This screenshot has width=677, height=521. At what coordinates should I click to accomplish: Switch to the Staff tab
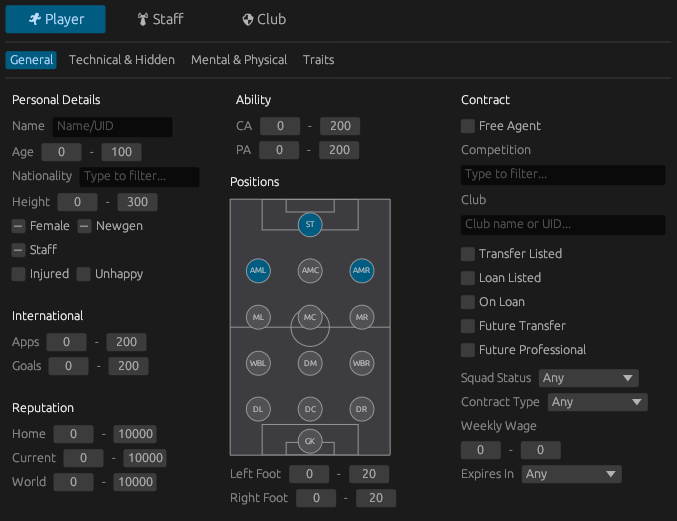pos(160,19)
